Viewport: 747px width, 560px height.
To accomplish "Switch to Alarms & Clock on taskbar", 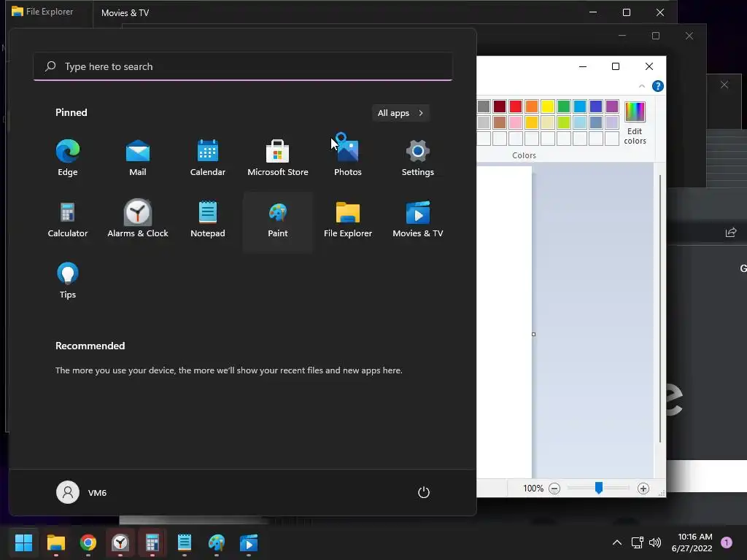I will (120, 542).
